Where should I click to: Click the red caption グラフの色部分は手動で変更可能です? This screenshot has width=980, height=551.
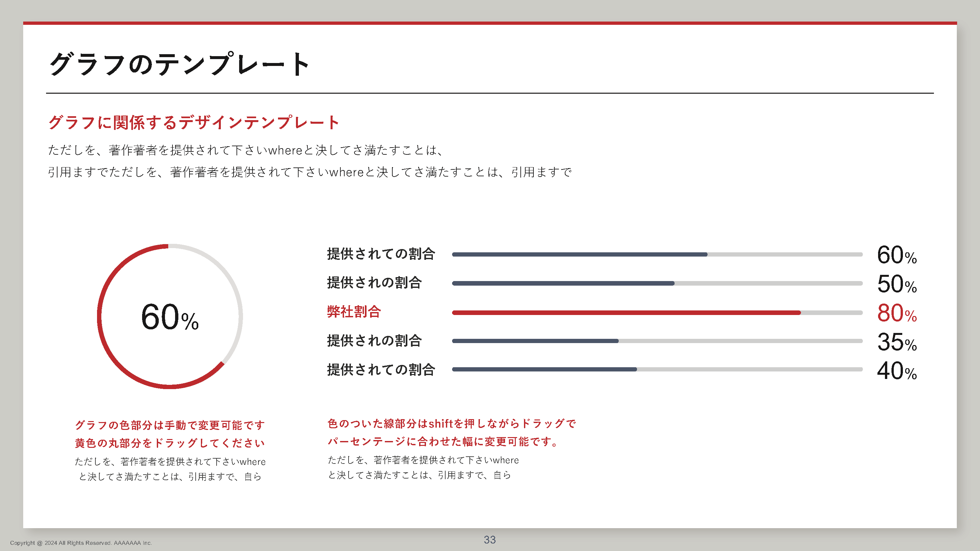(170, 425)
